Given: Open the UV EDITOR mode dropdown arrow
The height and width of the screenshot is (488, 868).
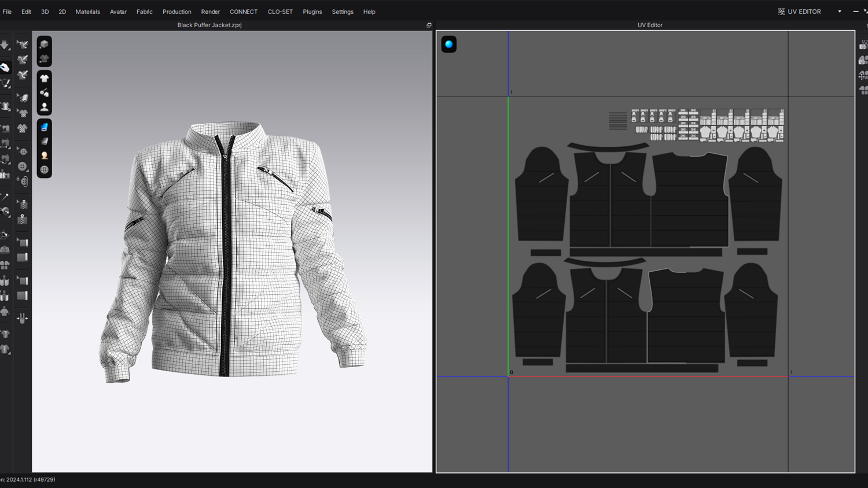Looking at the screenshot, I should pos(840,12).
